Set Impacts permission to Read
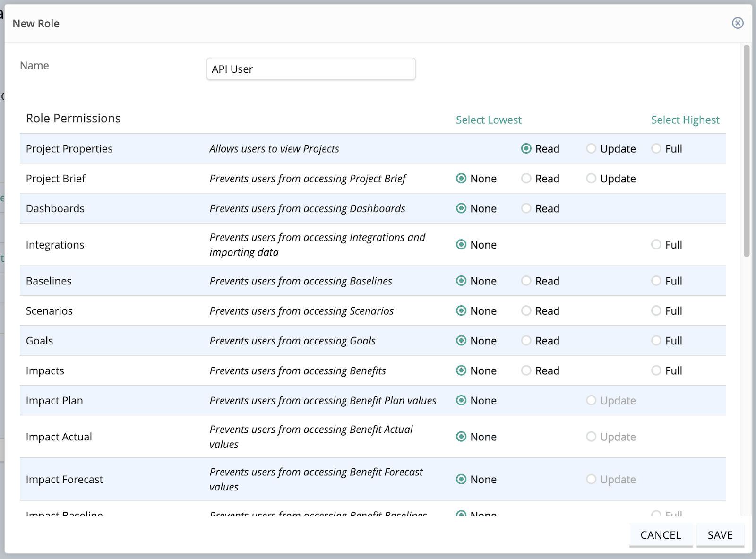 tap(525, 370)
